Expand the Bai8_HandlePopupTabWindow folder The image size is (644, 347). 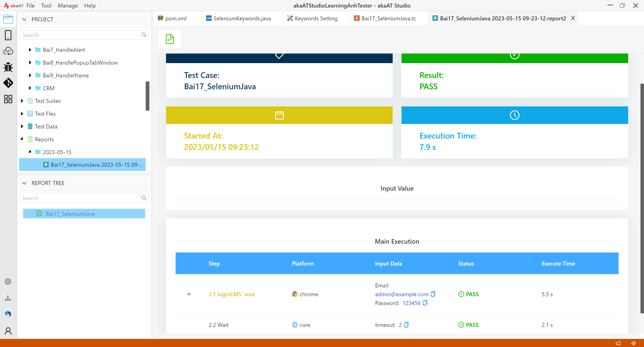tap(30, 62)
